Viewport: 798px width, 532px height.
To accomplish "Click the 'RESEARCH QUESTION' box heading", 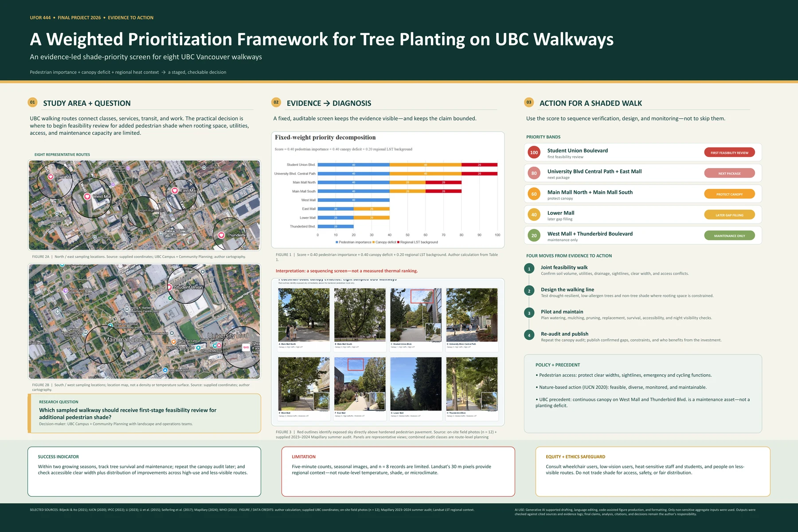I will 59,402.
